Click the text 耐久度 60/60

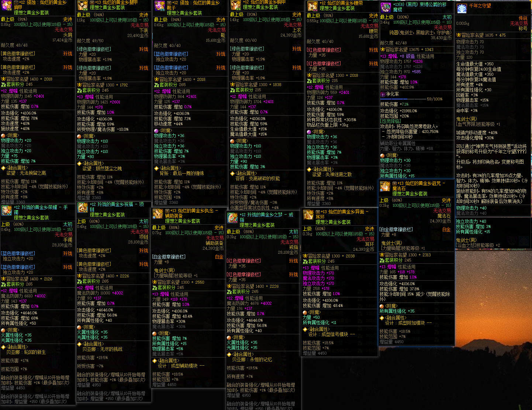[243, 41]
